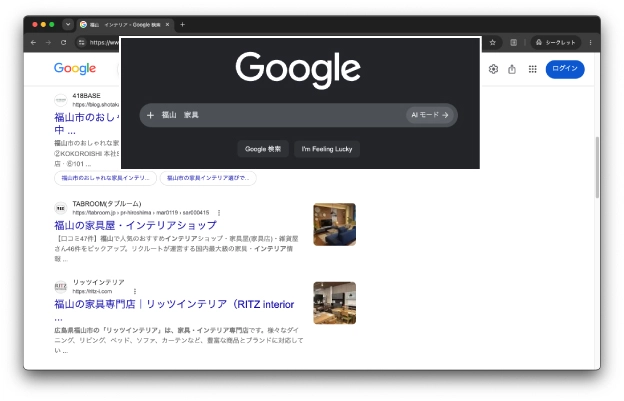Switch to AI モード button
The height and width of the screenshot is (401, 624).
click(430, 115)
